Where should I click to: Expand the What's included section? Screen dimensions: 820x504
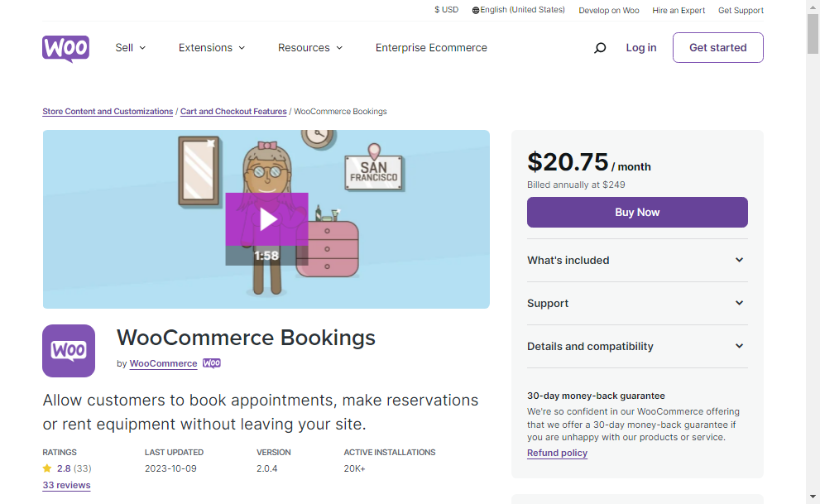[x=636, y=260]
